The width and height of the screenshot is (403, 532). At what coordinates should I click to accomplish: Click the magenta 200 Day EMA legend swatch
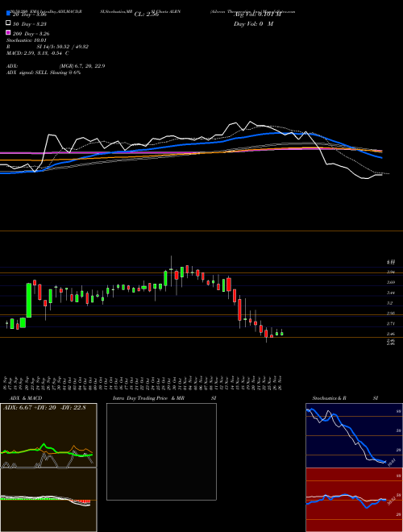8,32
